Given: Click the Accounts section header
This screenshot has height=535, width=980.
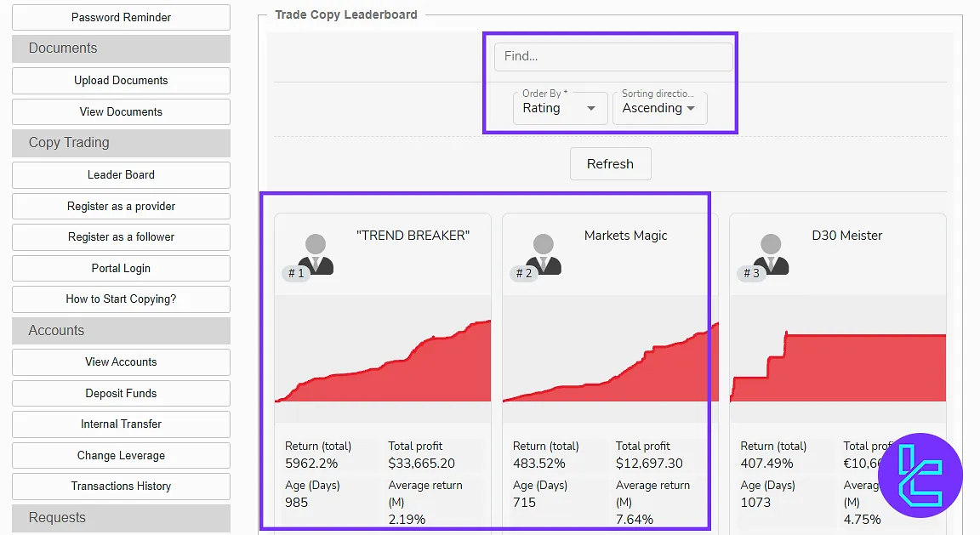Looking at the screenshot, I should click(x=122, y=331).
